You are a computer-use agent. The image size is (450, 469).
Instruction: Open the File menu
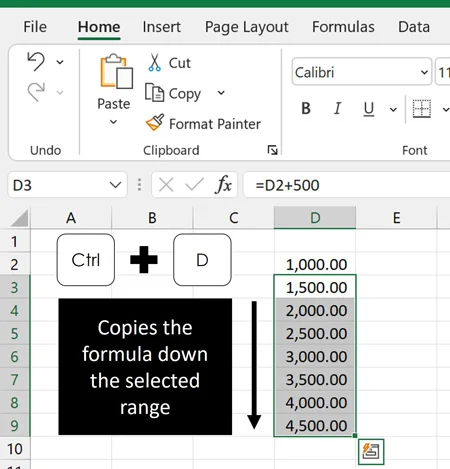pos(35,27)
